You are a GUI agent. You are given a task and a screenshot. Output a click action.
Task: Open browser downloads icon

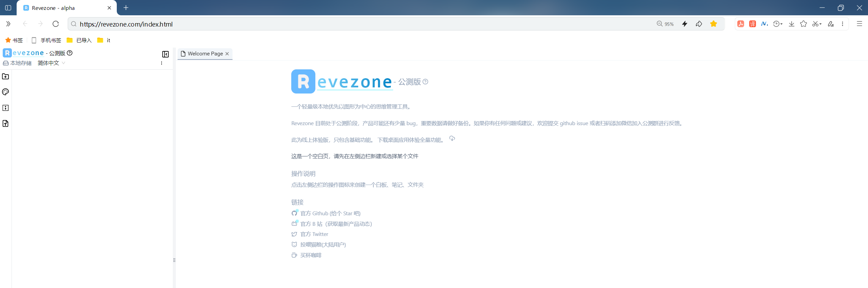pos(792,24)
